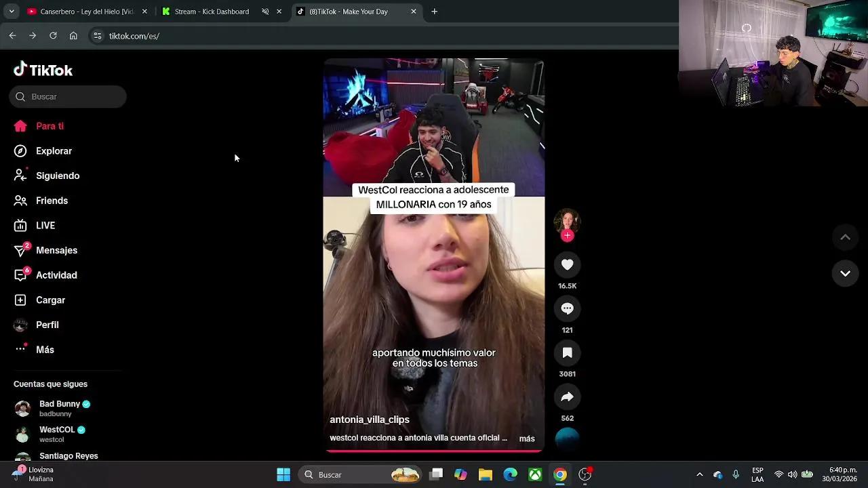Show hidden system tray icons
868x488 pixels.
click(700, 474)
